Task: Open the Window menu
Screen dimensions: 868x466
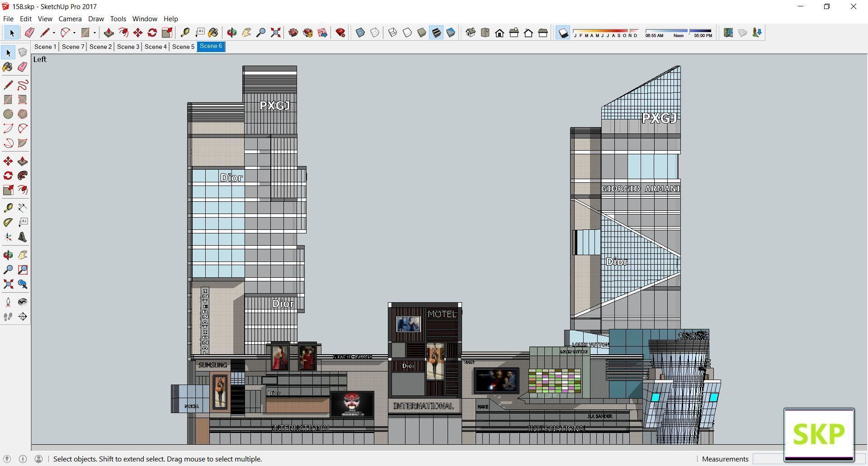Action: point(145,19)
